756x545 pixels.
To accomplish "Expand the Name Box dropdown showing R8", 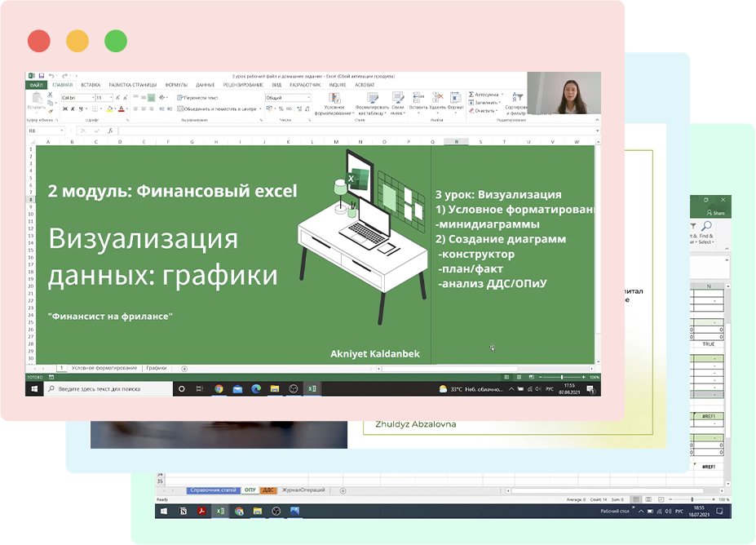I will pos(62,131).
